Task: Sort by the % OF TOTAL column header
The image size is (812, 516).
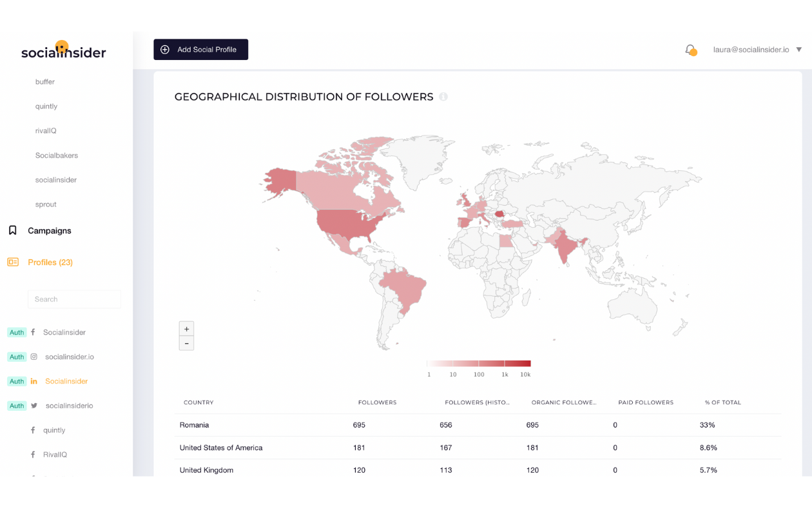Action: click(723, 402)
